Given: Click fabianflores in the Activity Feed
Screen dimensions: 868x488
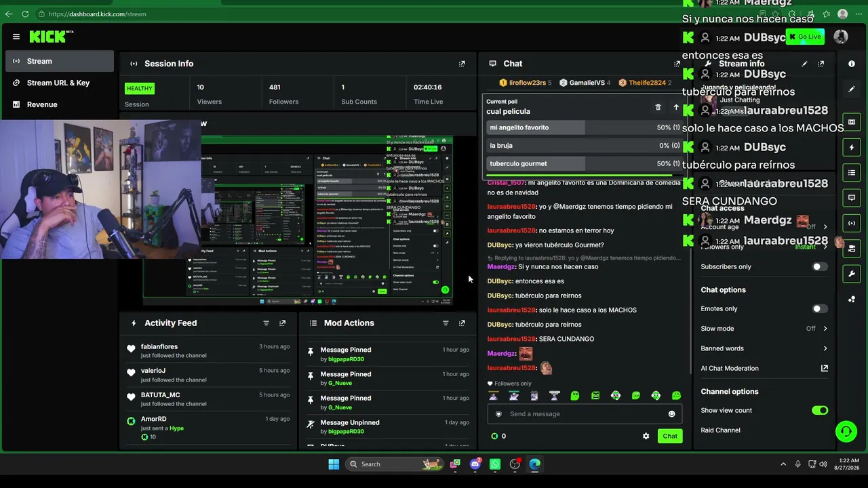Looking at the screenshot, I should point(159,347).
